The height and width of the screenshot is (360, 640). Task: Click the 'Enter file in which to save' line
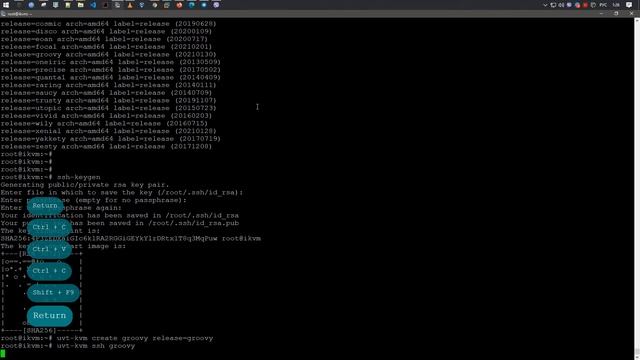click(x=122, y=192)
